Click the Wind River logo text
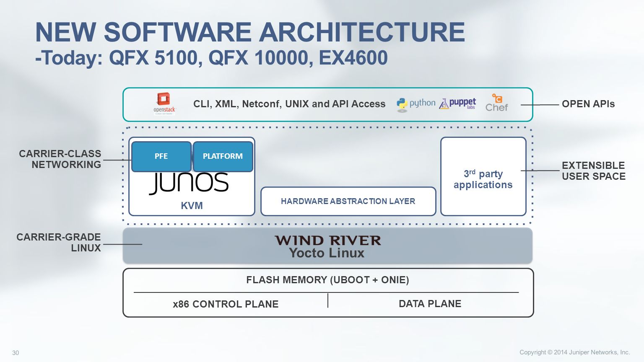This screenshot has width=644, height=362. [328, 240]
